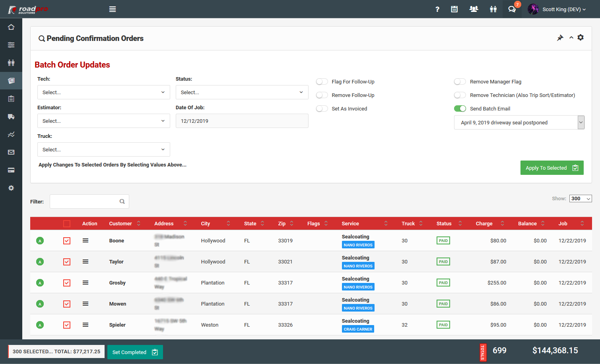This screenshot has height=364, width=600.
Task: Sort table by Balance column
Action: [x=532, y=224]
